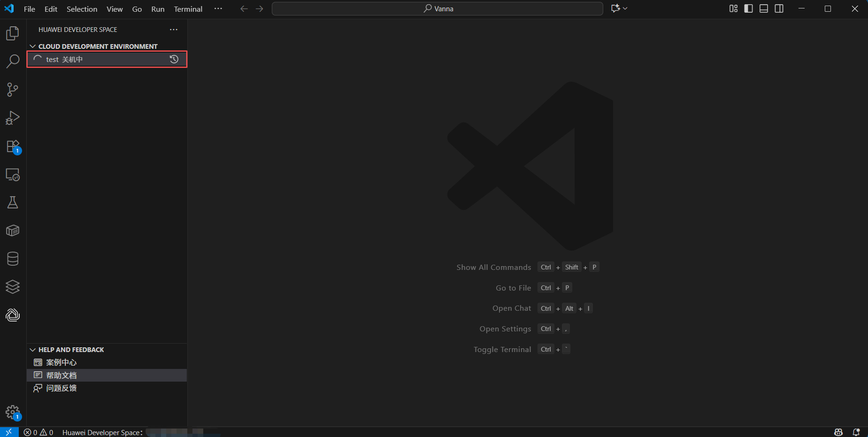The image size is (868, 437).
Task: Open the Copilot chat dropdown arrow
Action: pyautogui.click(x=625, y=9)
